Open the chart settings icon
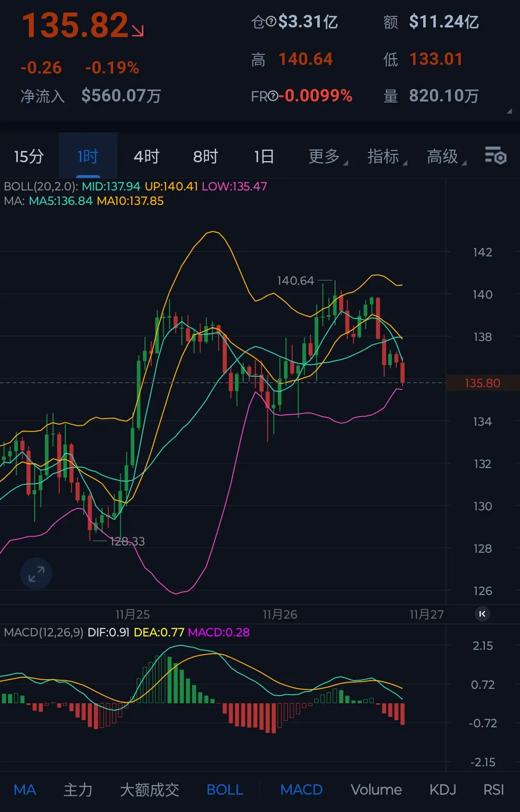The height and width of the screenshot is (812, 520). point(495,156)
